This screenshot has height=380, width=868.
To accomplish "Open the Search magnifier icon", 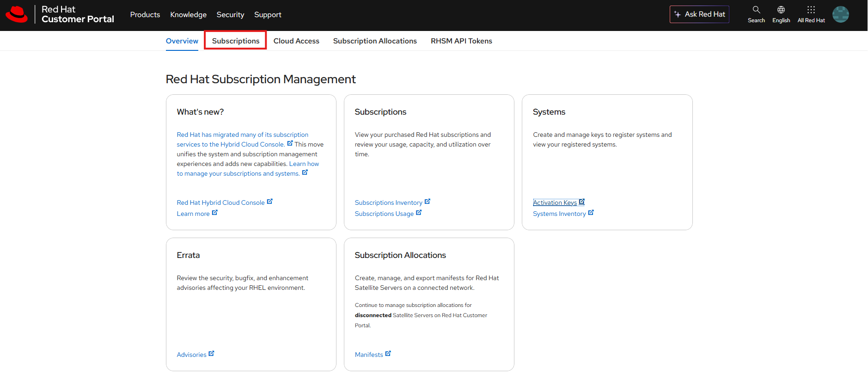I will pos(756,10).
